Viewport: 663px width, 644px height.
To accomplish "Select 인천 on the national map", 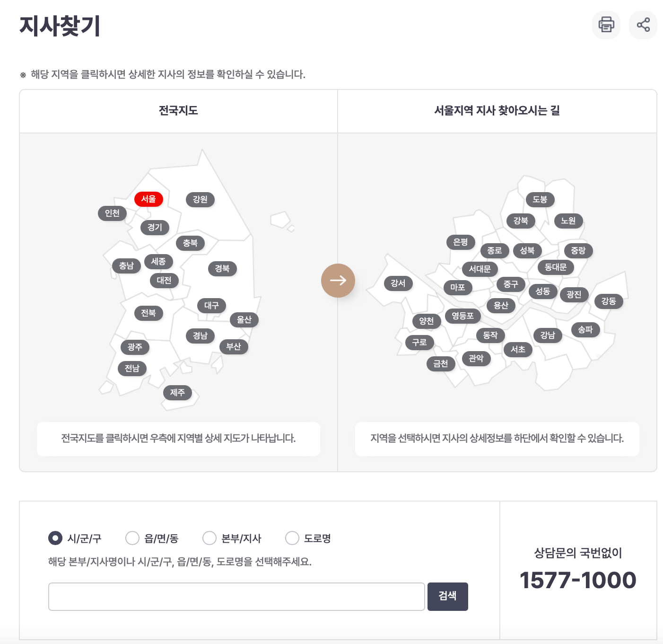I will 112,213.
